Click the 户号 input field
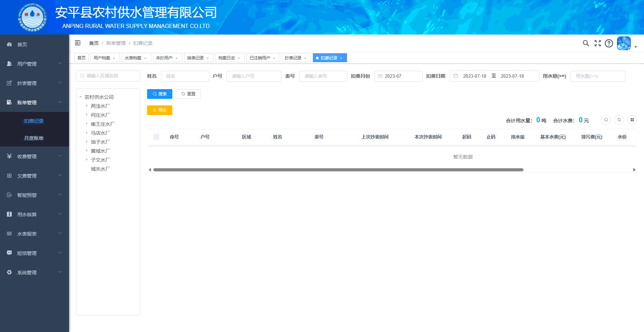The width and height of the screenshot is (644, 332). coord(254,76)
